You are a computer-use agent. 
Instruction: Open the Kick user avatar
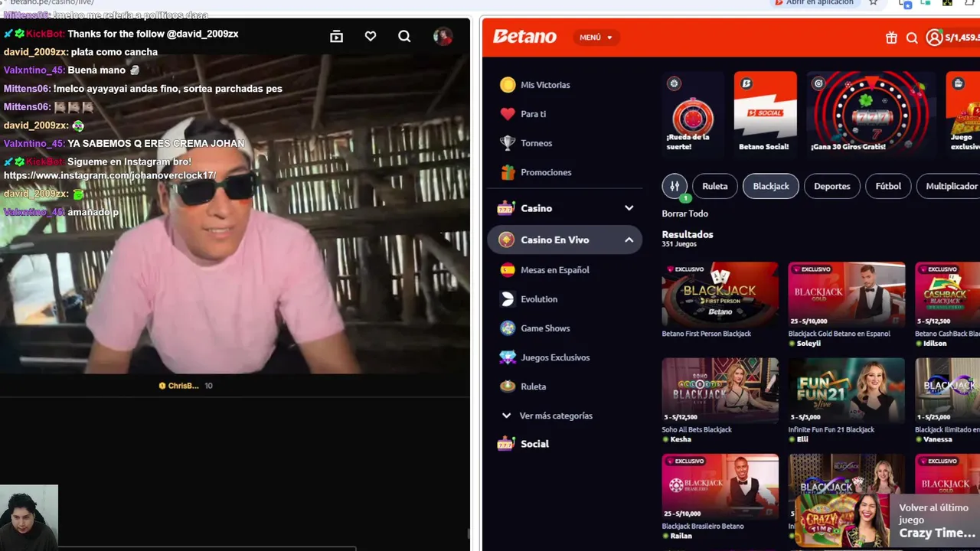[x=443, y=36]
